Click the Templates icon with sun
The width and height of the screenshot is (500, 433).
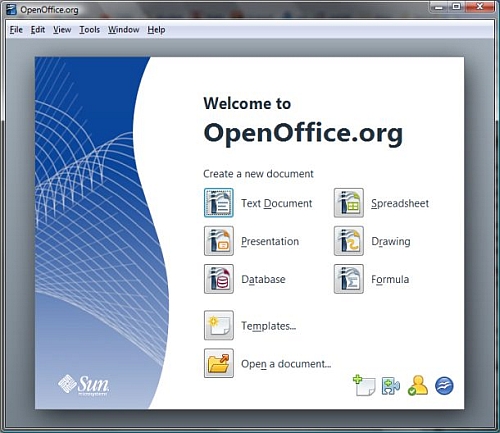[219, 325]
